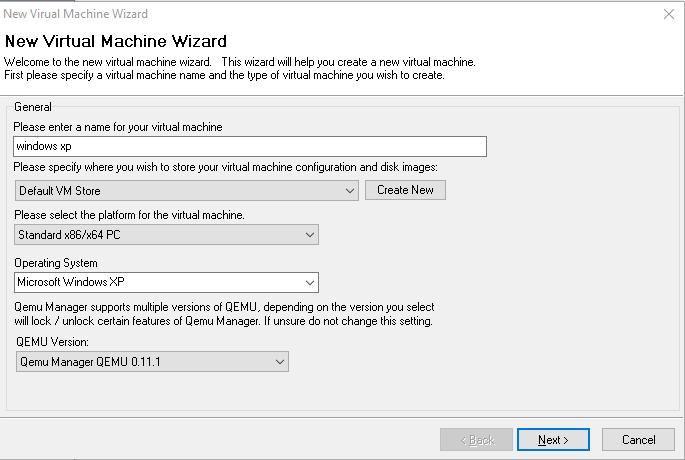
Task: Click the virtual machine name input field
Action: pyautogui.click(x=250, y=146)
